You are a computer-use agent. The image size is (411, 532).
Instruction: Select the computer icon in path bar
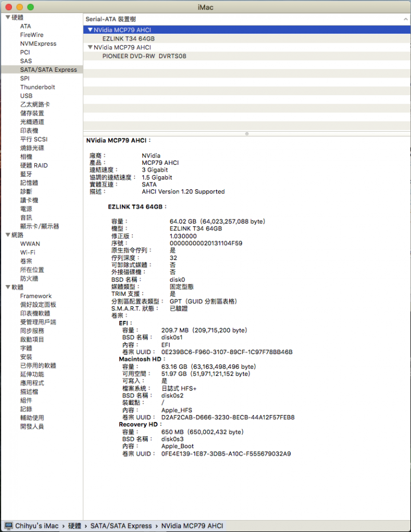[x=9, y=526]
